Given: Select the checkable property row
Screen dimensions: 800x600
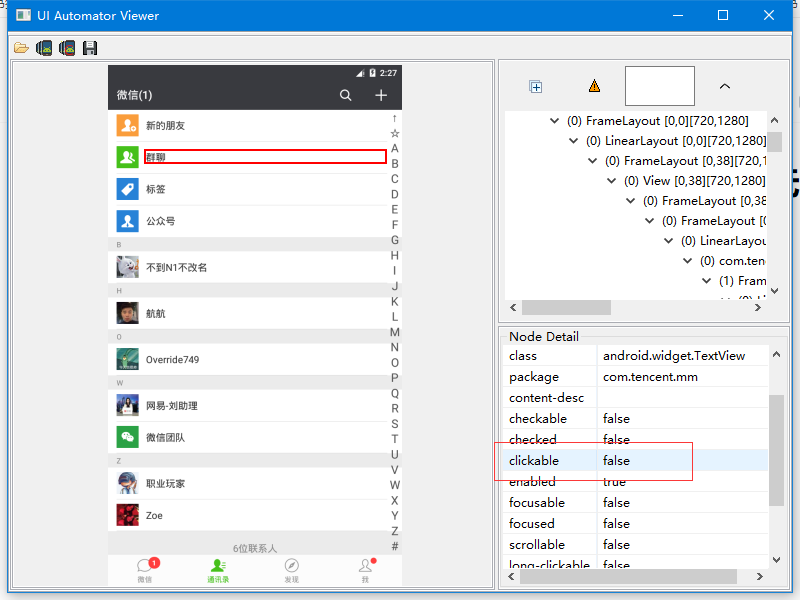Looking at the screenshot, I should pos(635,418).
